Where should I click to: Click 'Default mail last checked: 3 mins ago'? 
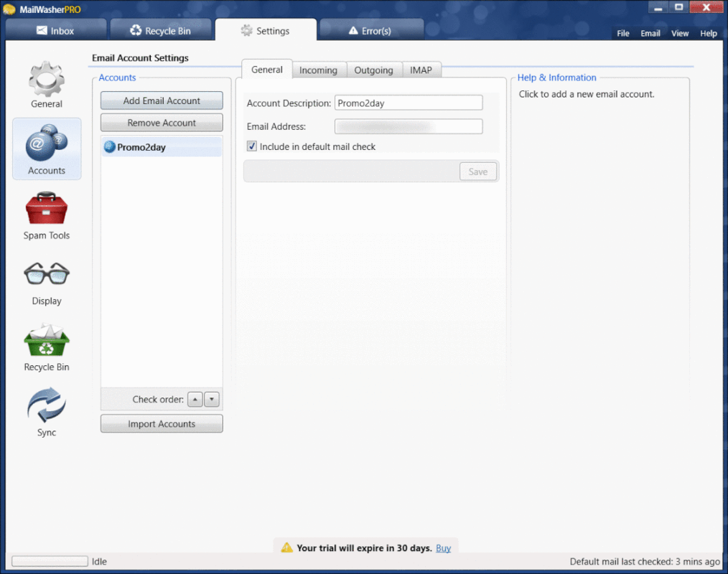point(645,562)
